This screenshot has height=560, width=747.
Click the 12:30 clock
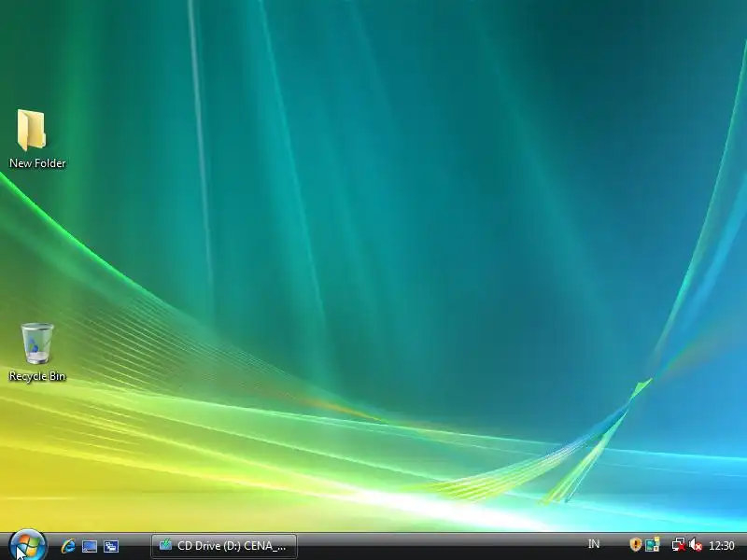pyautogui.click(x=721, y=545)
